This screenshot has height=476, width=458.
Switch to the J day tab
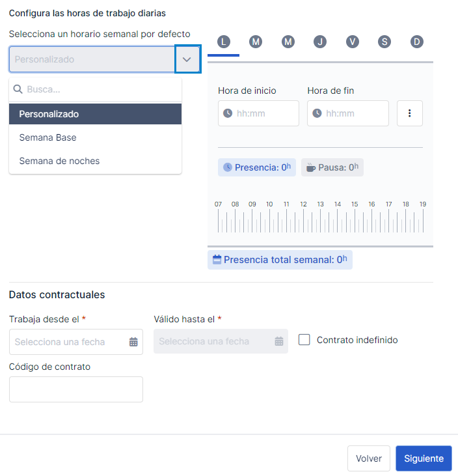click(320, 42)
